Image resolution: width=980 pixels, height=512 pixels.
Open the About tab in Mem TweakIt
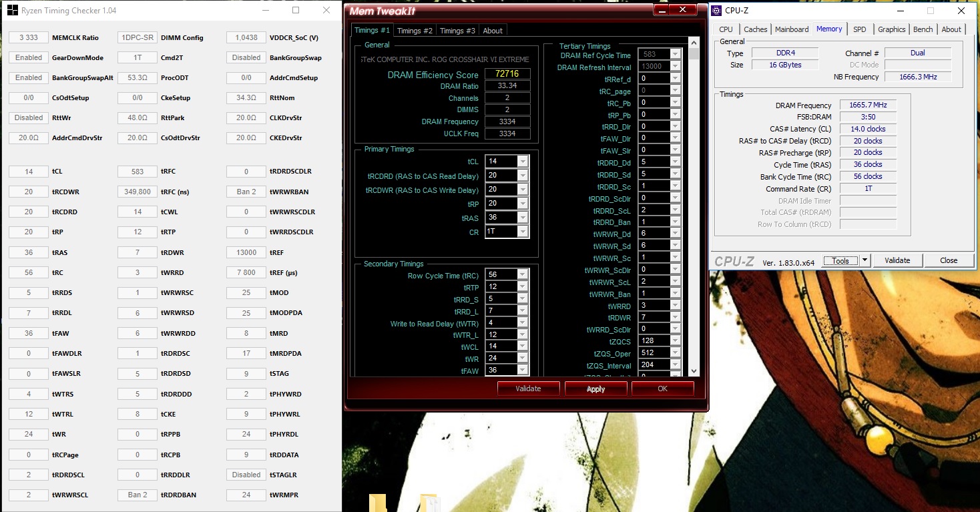tap(493, 31)
